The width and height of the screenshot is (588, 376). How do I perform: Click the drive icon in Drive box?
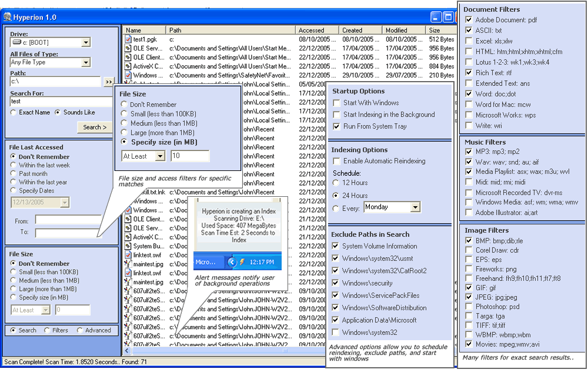[x=16, y=42]
